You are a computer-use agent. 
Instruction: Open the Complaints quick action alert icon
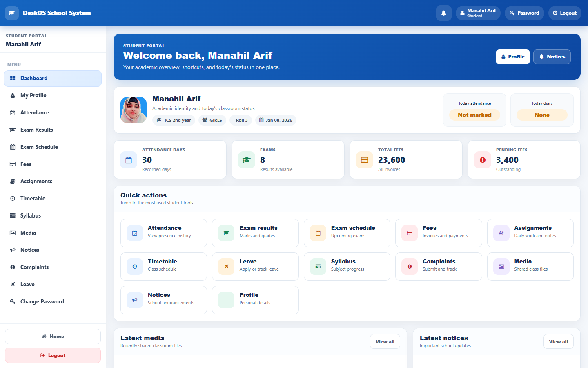[410, 267]
